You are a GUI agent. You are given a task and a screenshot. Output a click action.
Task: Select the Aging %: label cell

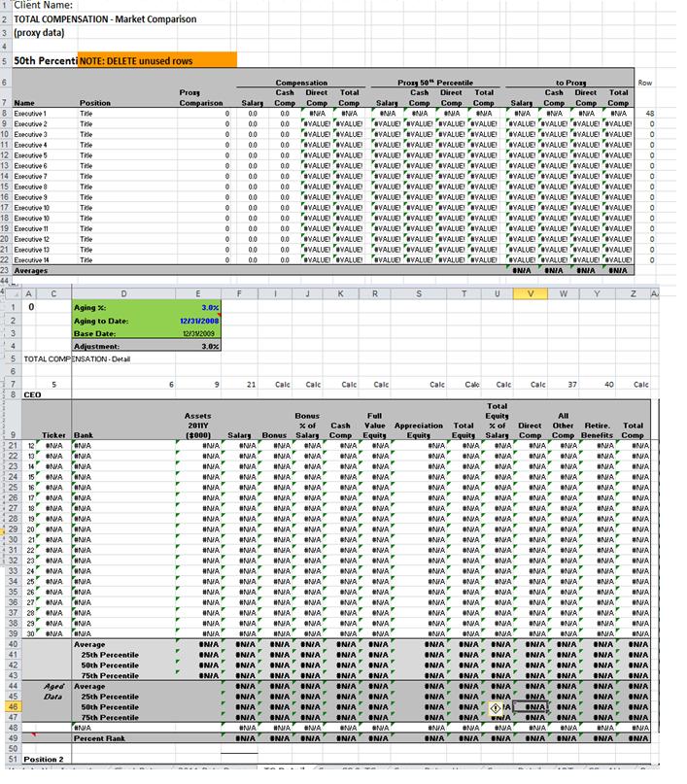pos(90,308)
